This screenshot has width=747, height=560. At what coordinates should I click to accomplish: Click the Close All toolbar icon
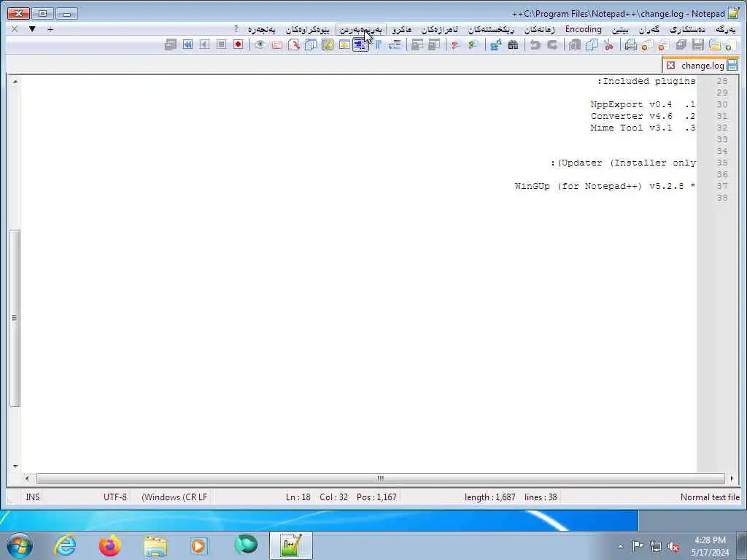pyautogui.click(x=648, y=45)
